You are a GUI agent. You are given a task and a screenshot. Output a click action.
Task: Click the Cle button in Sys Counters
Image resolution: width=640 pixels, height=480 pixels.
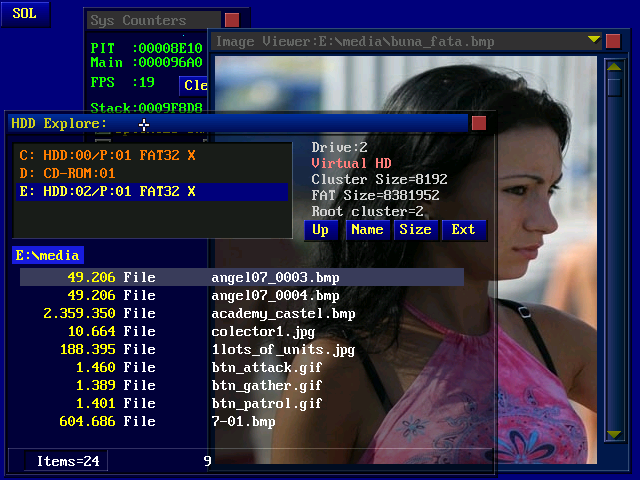point(194,85)
